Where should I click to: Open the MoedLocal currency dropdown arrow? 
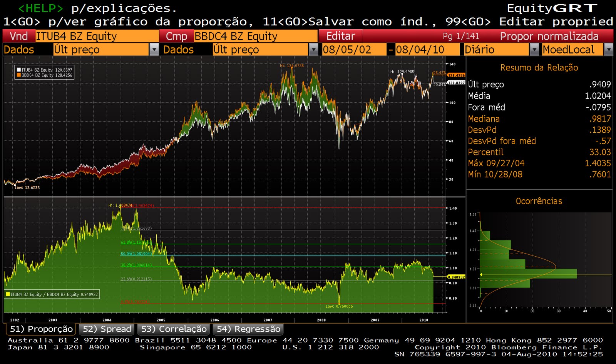tap(608, 50)
